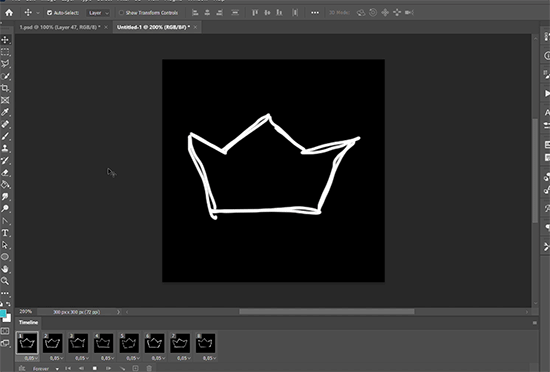Select the Dodge tool

tap(5, 209)
